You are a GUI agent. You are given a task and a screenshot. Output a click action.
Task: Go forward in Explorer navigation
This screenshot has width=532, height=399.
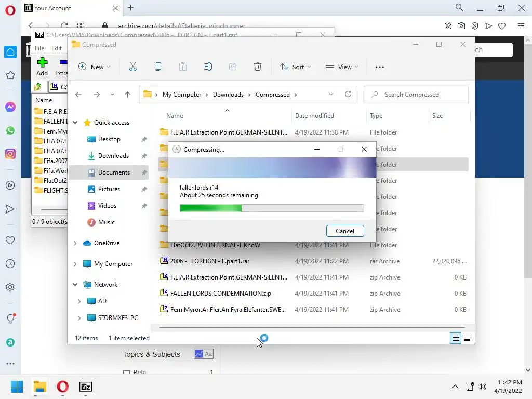click(x=97, y=95)
